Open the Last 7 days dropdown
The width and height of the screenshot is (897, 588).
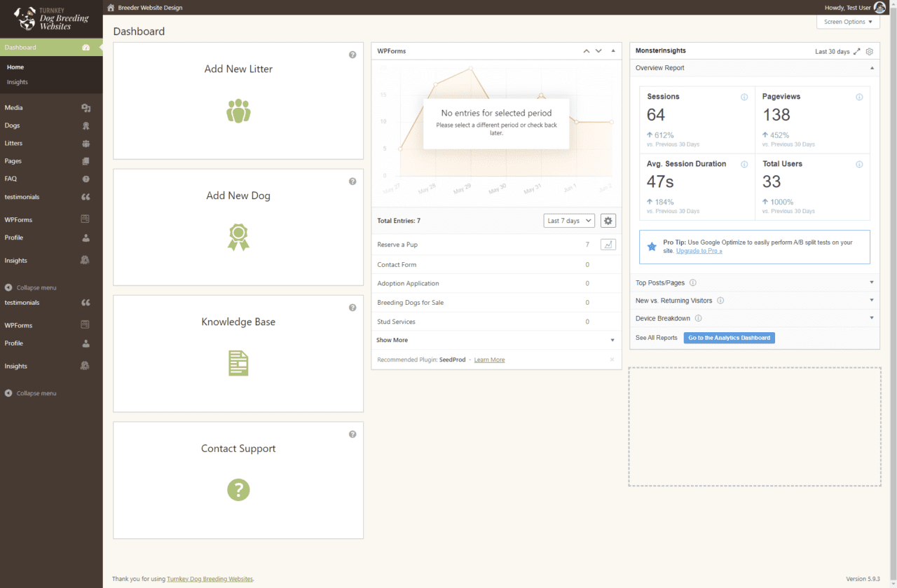click(569, 221)
